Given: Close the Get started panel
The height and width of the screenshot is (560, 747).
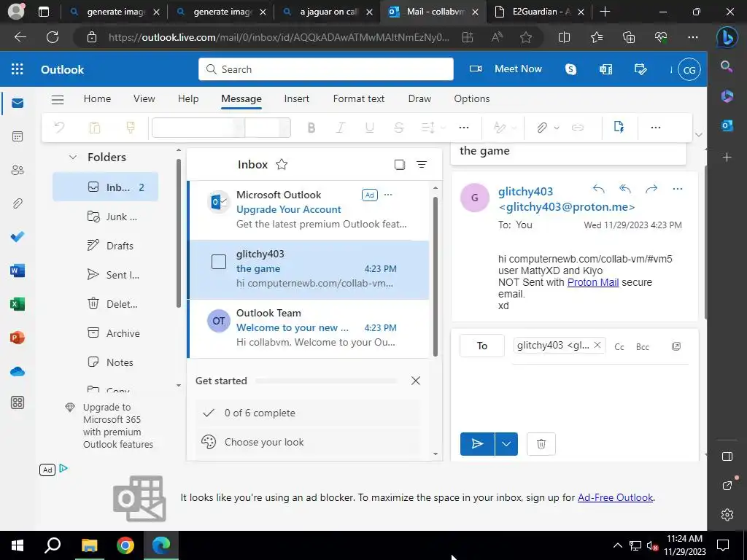Looking at the screenshot, I should 416,381.
